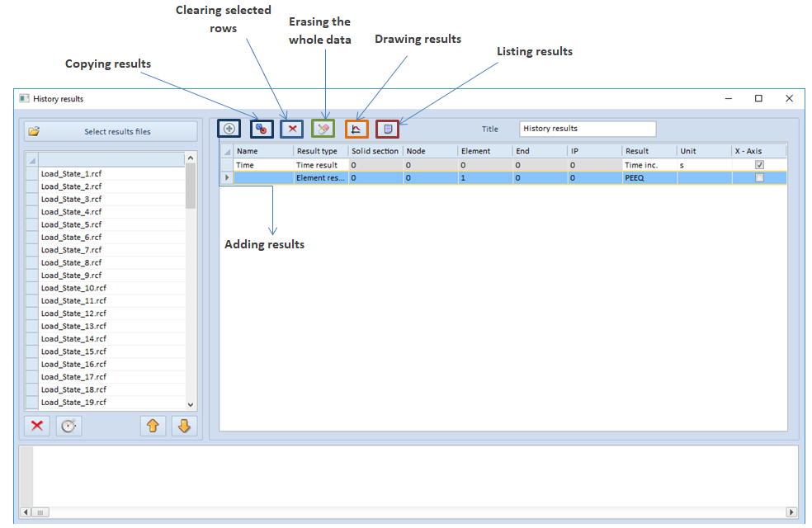This screenshot has height=528, width=812.
Task: Click the Copying results icon
Action: pos(262,129)
